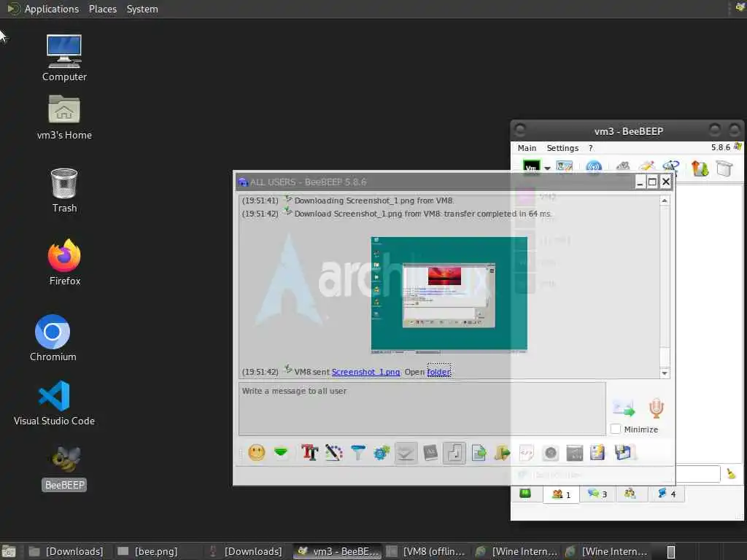Switch to the green screen tab
The width and height of the screenshot is (747, 560).
[525, 494]
